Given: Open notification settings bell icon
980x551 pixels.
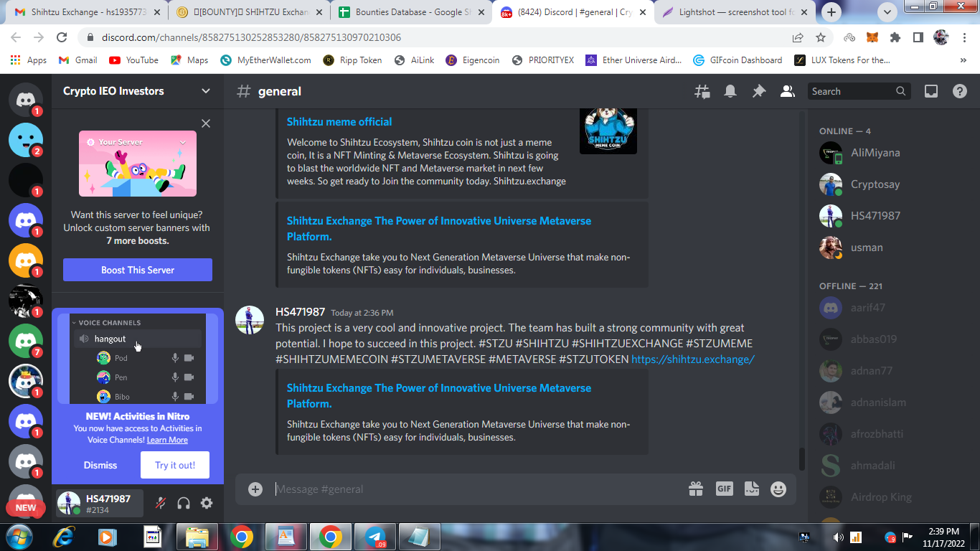Looking at the screenshot, I should [x=730, y=91].
